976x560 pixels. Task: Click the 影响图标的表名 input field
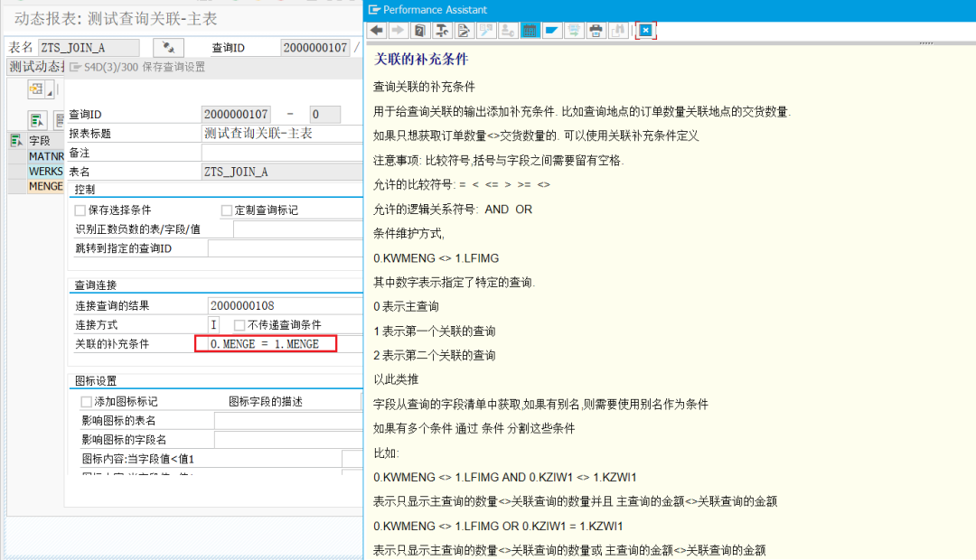[x=288, y=421]
